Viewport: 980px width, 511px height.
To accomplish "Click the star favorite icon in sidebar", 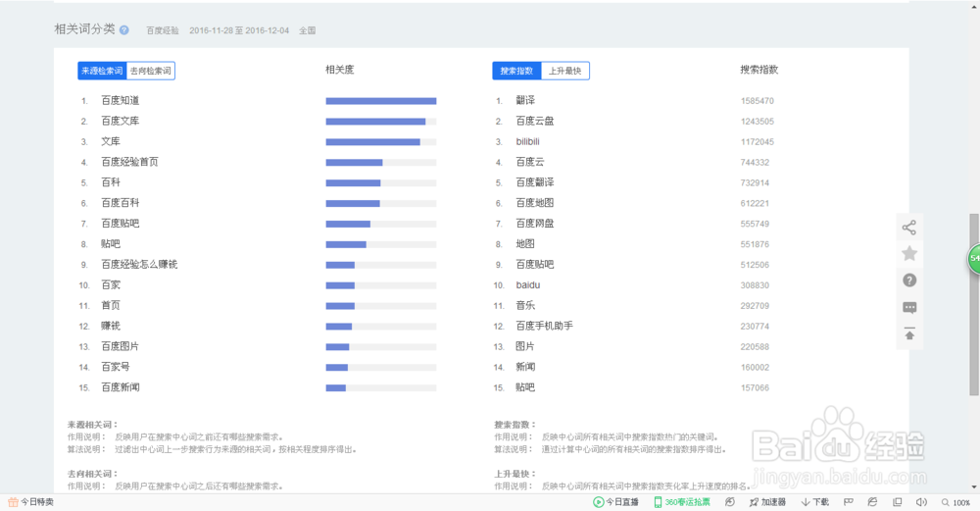I will [909, 253].
